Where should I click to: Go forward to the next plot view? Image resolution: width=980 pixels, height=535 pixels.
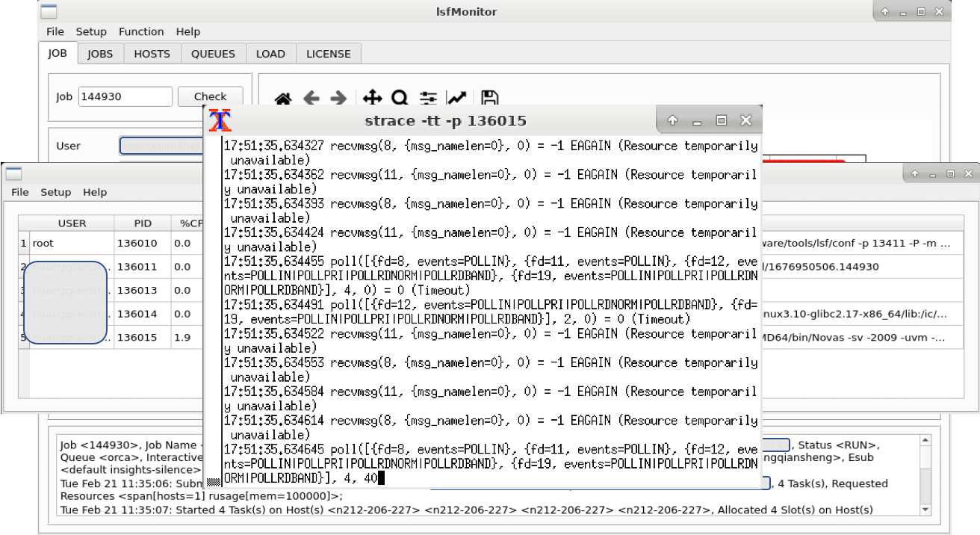pos(338,97)
